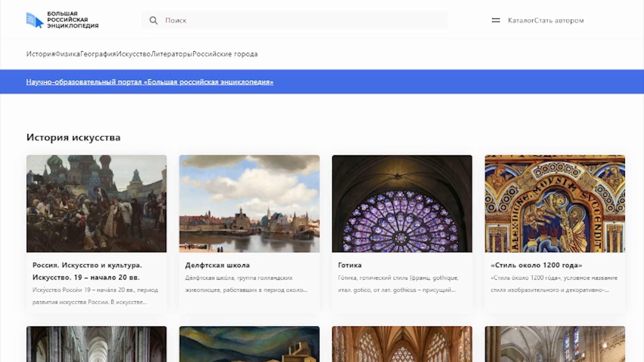
Task: Follow the Научно-образовательный портал banner link
Action: (x=150, y=82)
